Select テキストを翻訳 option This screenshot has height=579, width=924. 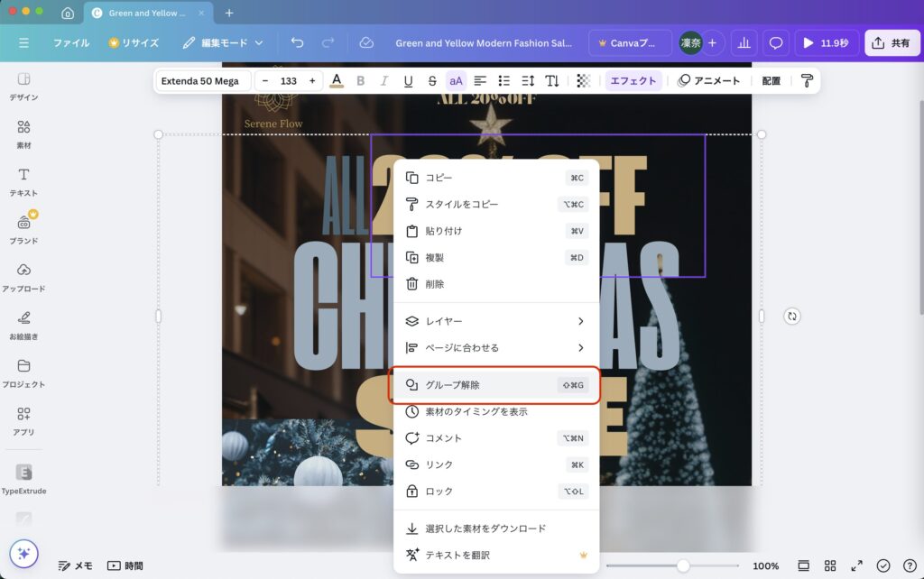(x=496, y=555)
